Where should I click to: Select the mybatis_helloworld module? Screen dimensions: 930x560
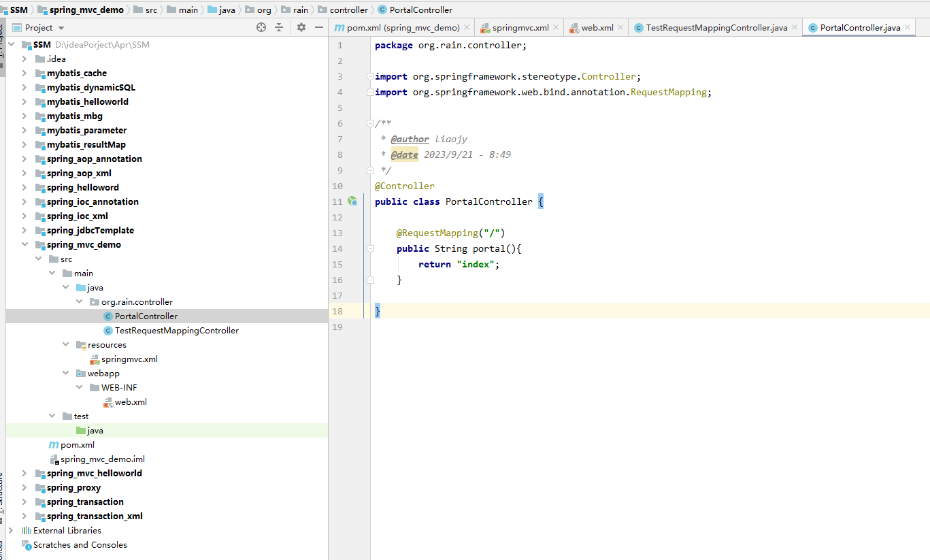88,101
